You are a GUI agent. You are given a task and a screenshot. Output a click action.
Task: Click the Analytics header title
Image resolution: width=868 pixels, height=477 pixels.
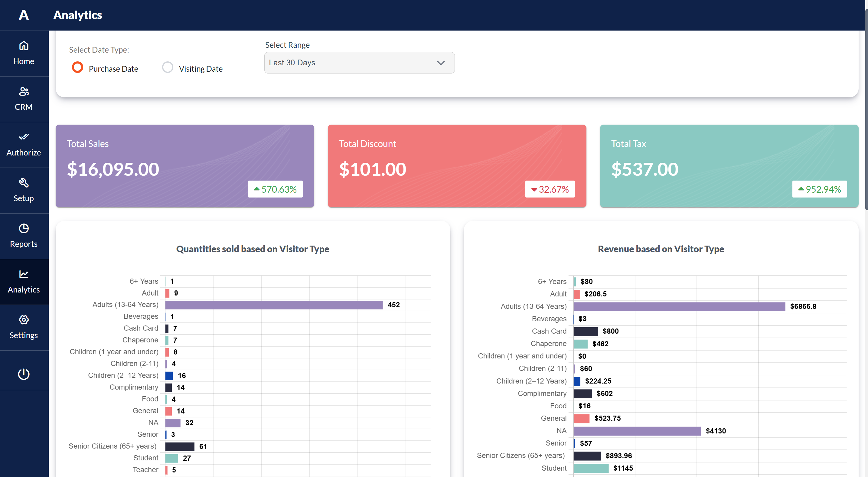pos(77,15)
